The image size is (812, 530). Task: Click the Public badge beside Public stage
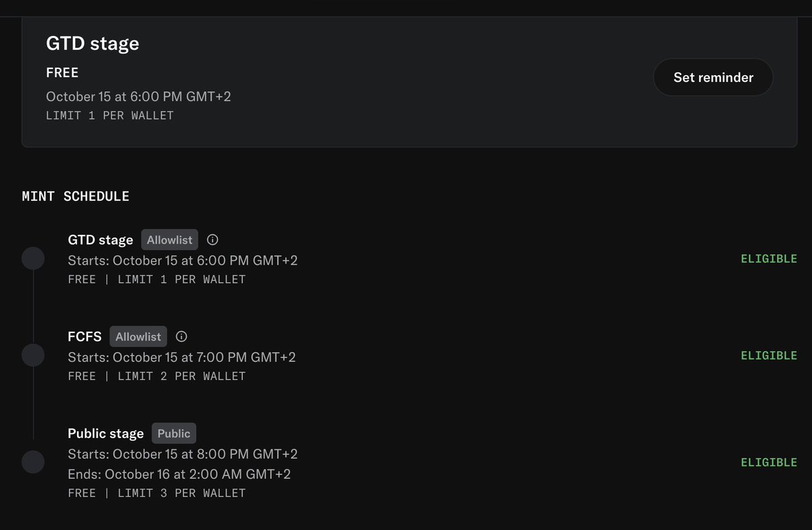pos(174,433)
